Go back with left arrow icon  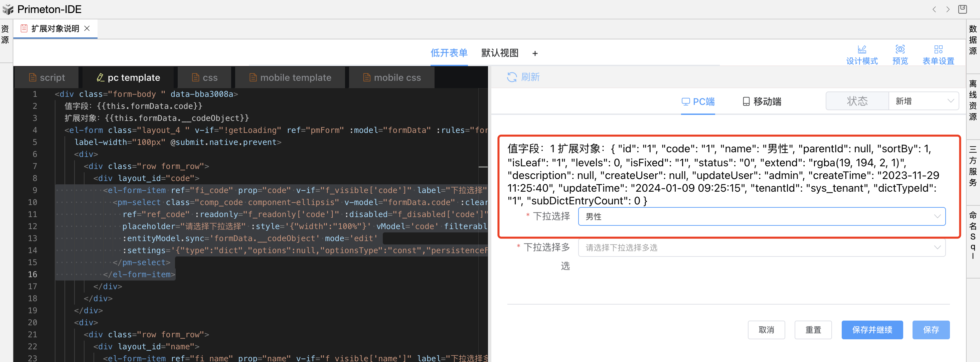pyautogui.click(x=934, y=9)
